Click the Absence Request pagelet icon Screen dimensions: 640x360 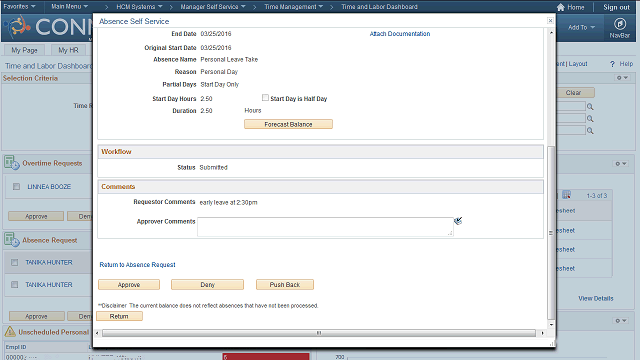[12, 240]
